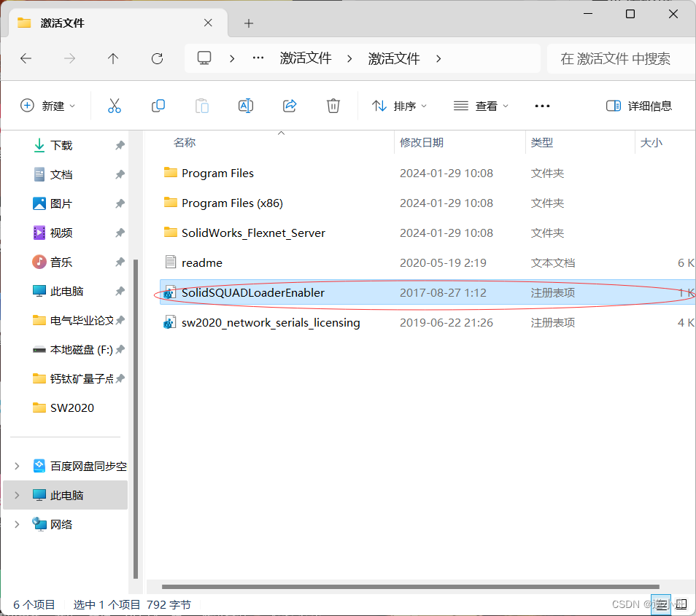
Task: Open the 新建 dropdown menu
Action: (48, 106)
